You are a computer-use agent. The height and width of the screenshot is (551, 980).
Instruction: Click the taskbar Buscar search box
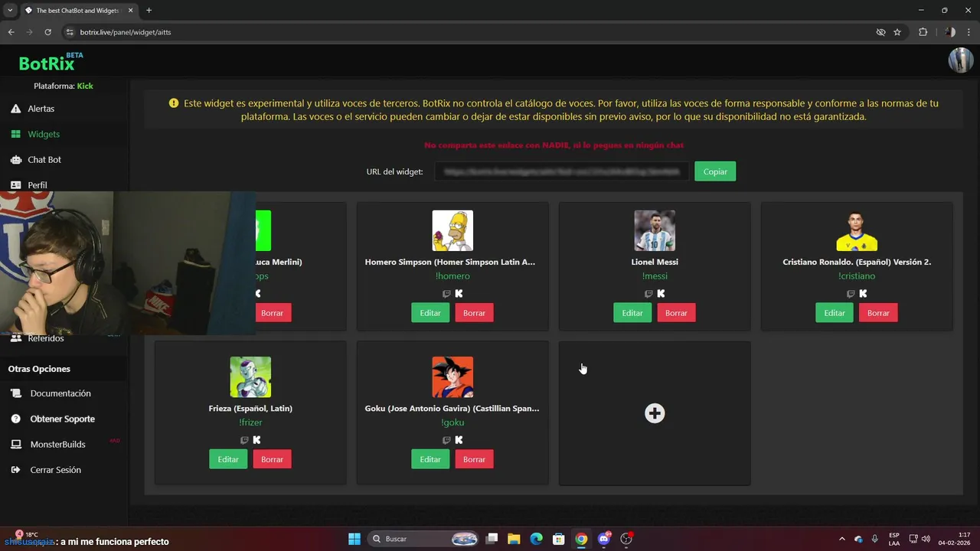423,539
